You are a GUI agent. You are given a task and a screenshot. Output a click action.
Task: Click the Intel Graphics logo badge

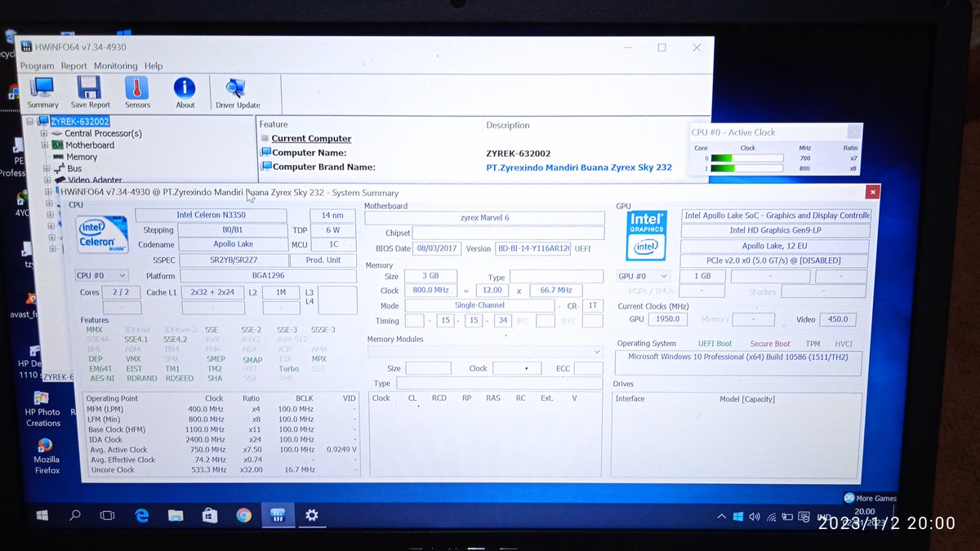[x=646, y=235]
